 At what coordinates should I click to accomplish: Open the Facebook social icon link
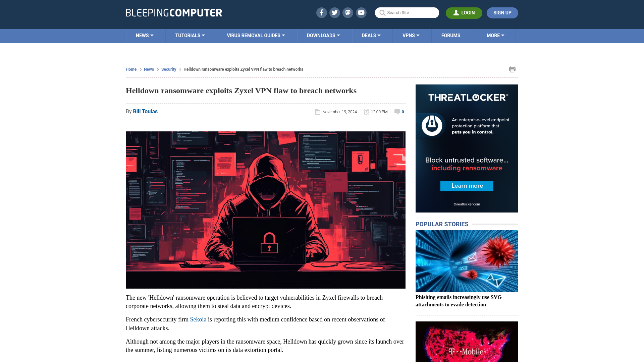[321, 12]
